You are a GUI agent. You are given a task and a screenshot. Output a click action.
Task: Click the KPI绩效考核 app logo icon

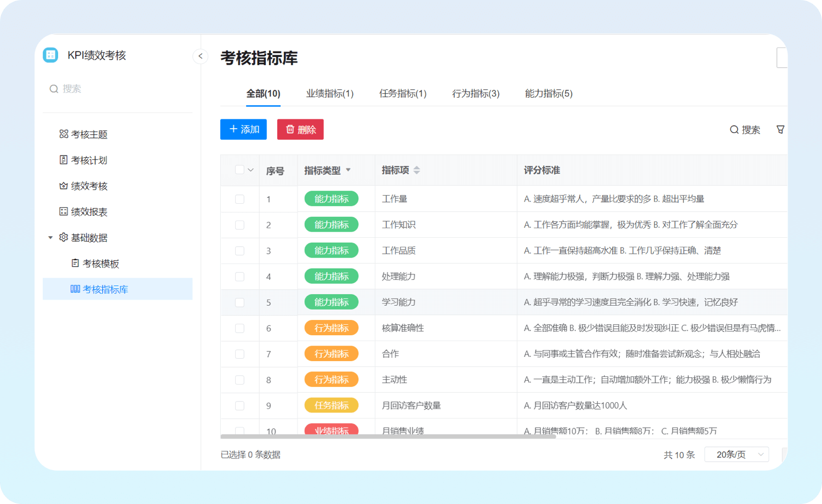pyautogui.click(x=50, y=55)
